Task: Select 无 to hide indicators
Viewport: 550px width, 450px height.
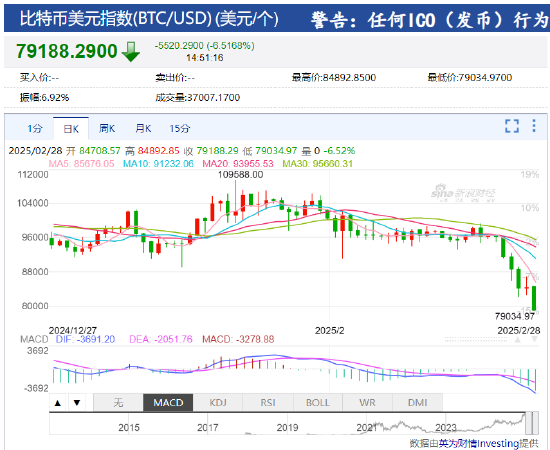Action: pyautogui.click(x=118, y=403)
